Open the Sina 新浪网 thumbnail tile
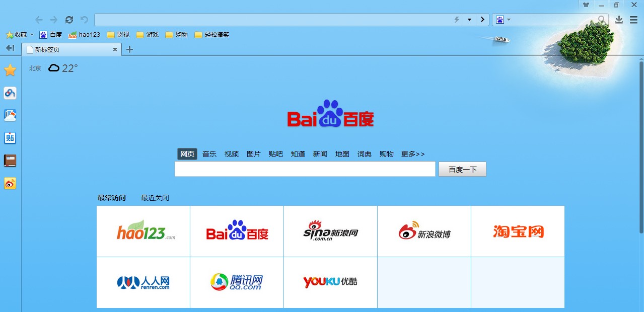Image resolution: width=644 pixels, height=312 pixels. 331,231
